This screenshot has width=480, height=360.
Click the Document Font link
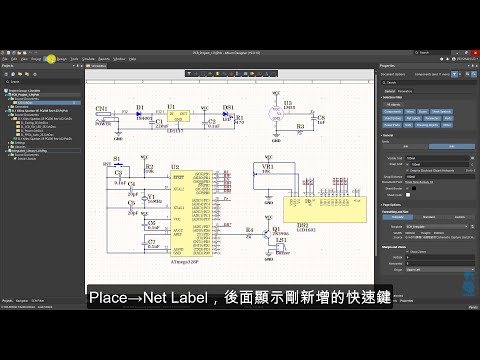pos(419,182)
